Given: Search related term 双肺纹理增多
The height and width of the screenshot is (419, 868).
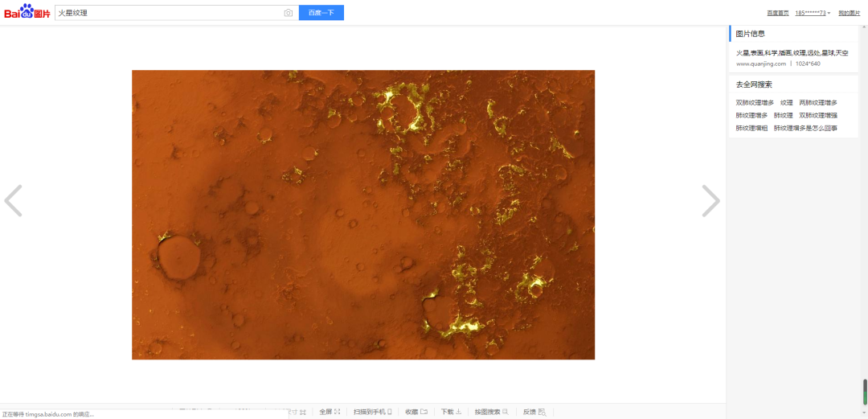Looking at the screenshot, I should click(x=755, y=102).
